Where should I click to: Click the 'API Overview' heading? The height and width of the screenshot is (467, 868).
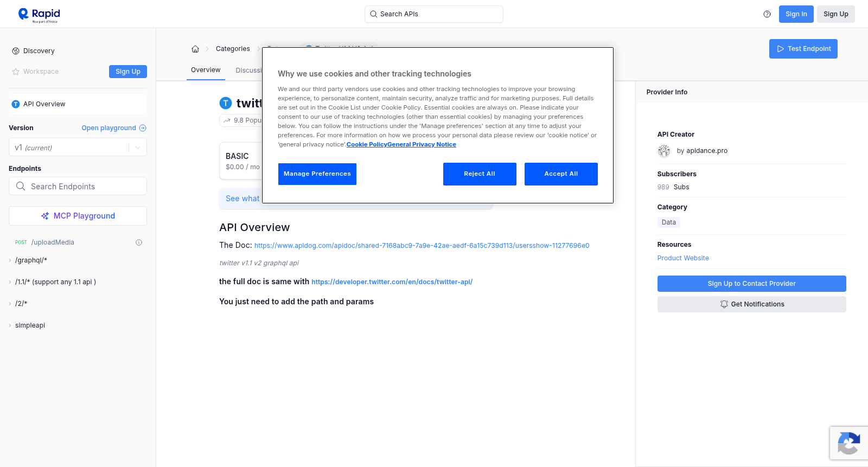pos(254,227)
